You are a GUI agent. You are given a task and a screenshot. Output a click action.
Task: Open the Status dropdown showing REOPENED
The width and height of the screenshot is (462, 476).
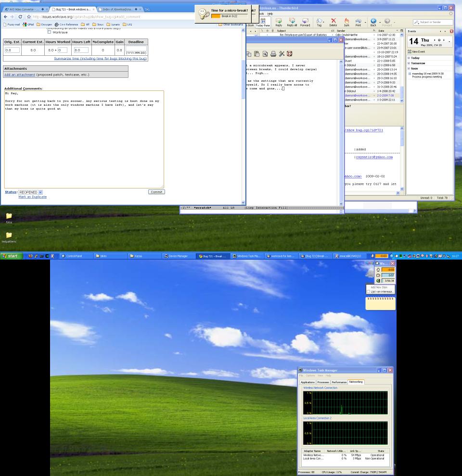[x=30, y=192]
